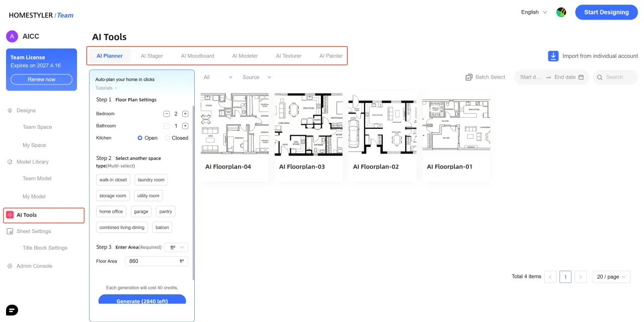Select the Closed kitchen radio button
Viewport: 644px width, 322px height.
168,138
